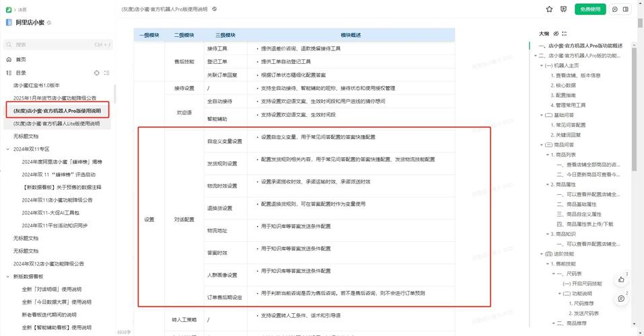Collapse outline node (四) 进阶技能
The width and height of the screenshot is (644, 336).
click(x=541, y=254)
